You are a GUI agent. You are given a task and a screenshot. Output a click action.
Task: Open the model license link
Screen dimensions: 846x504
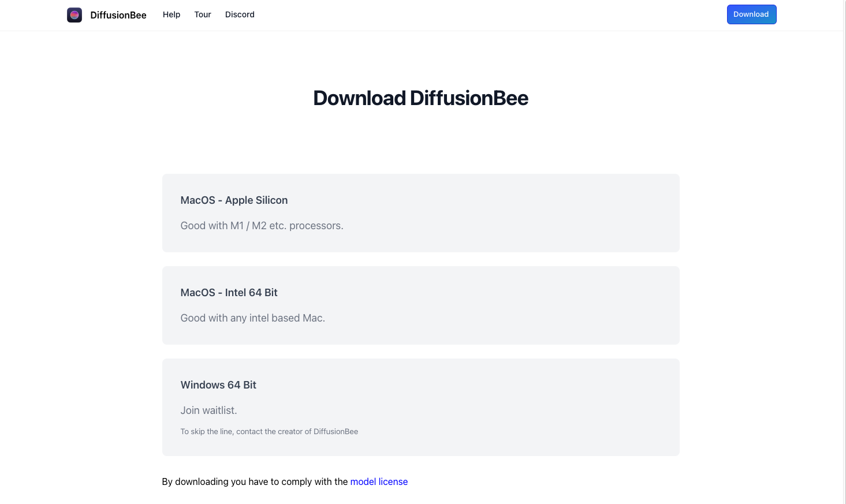pos(379,481)
